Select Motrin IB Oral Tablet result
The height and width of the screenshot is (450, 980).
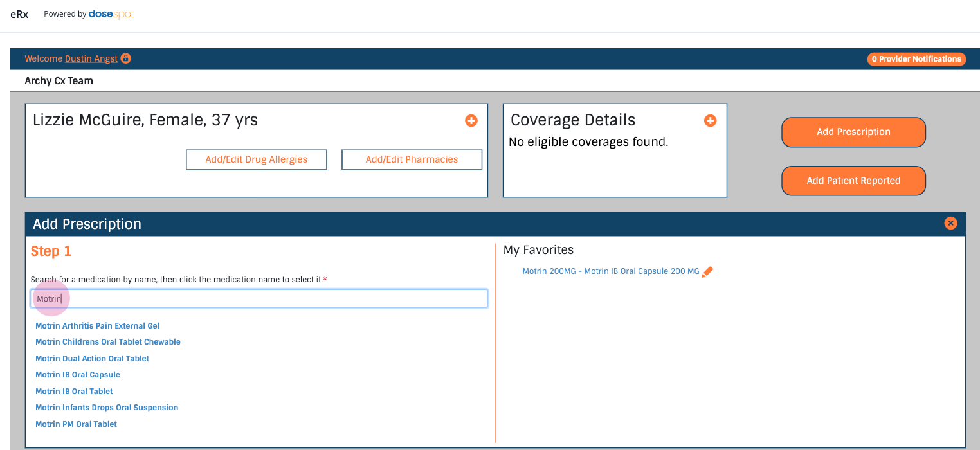coord(74,392)
